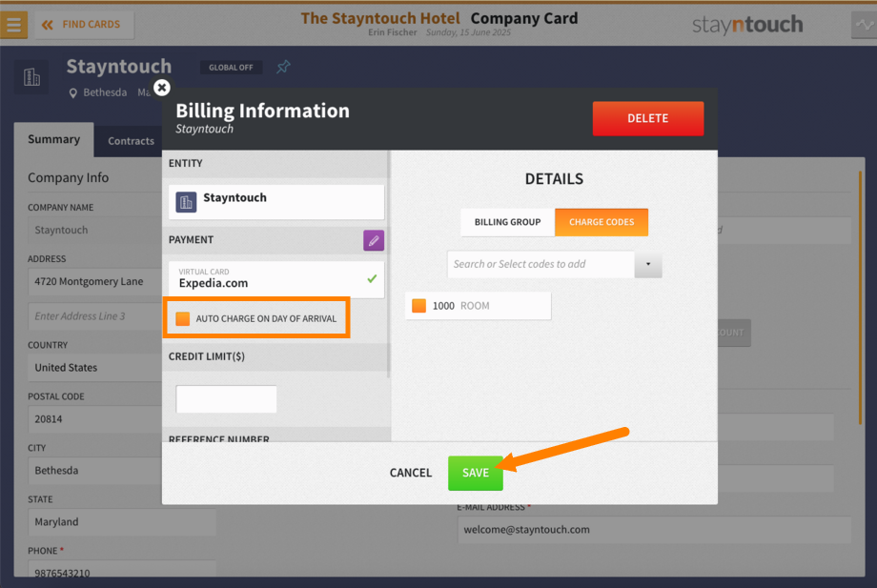Image resolution: width=877 pixels, height=588 pixels.
Task: Click the Enter Address Line 3 field
Action: tap(95, 316)
